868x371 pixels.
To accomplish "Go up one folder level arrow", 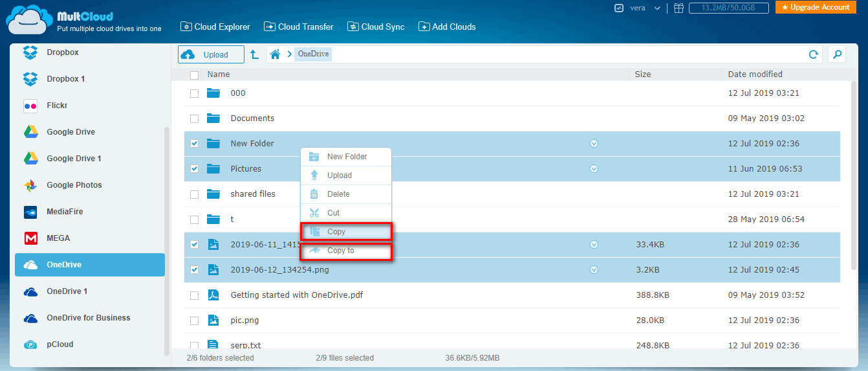I will [254, 54].
